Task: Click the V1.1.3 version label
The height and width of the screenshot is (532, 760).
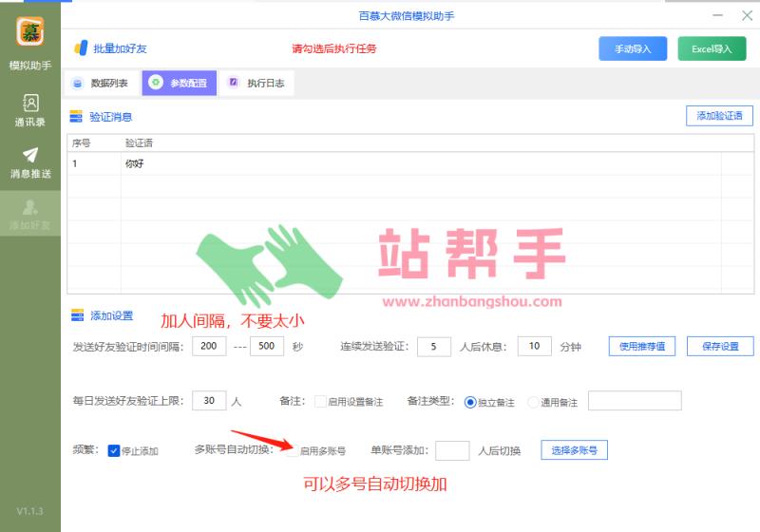Action: click(30, 511)
